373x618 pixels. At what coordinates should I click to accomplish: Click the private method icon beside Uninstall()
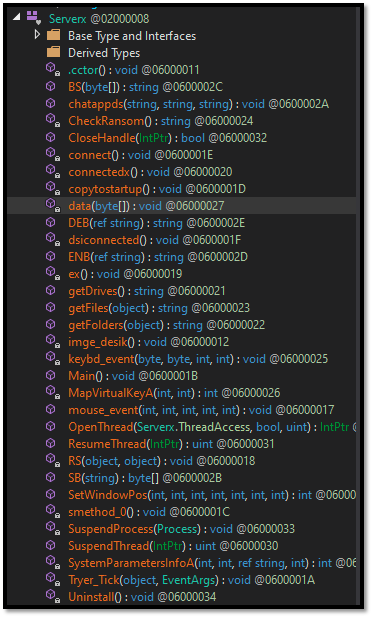[x=52, y=596]
